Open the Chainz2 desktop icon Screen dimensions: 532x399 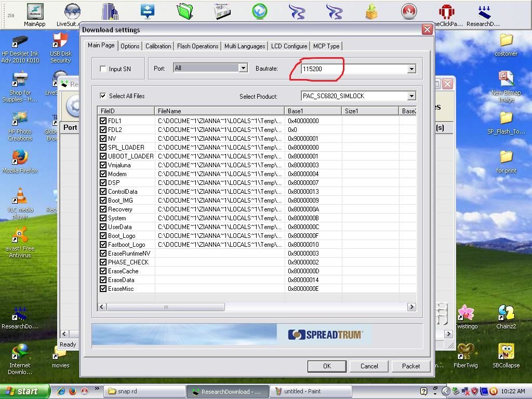coord(506,313)
